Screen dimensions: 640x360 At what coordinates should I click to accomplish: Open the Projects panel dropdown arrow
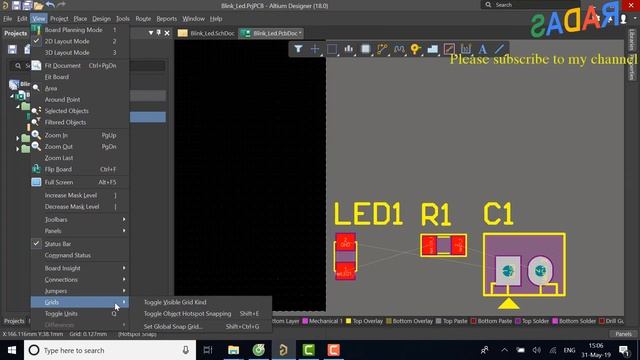coord(151,33)
